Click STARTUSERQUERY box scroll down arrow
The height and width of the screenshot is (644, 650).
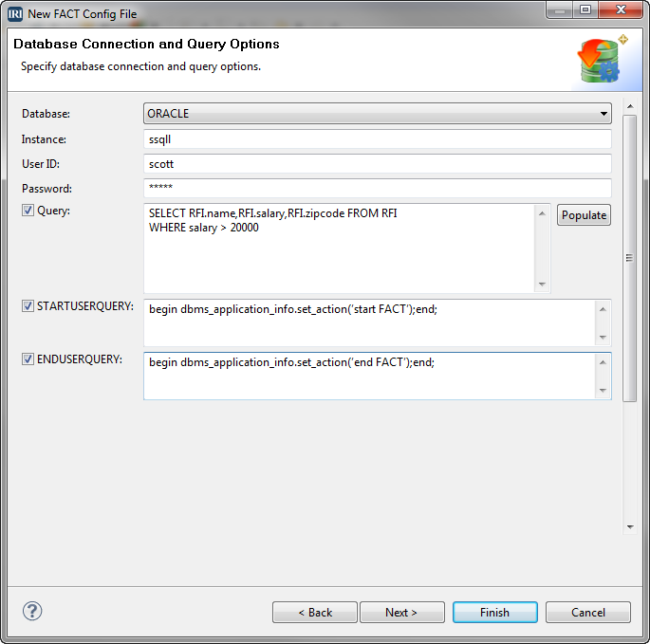pyautogui.click(x=603, y=337)
